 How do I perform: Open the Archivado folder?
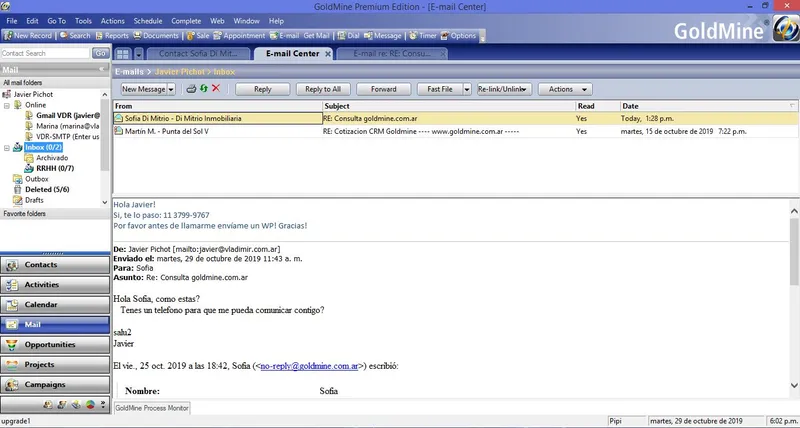point(52,158)
